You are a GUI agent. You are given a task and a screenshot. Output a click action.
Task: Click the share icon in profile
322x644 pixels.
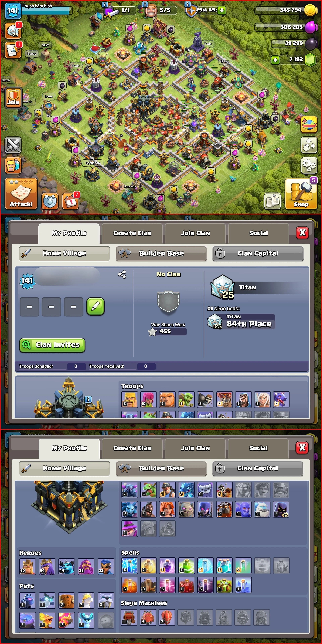[122, 274]
